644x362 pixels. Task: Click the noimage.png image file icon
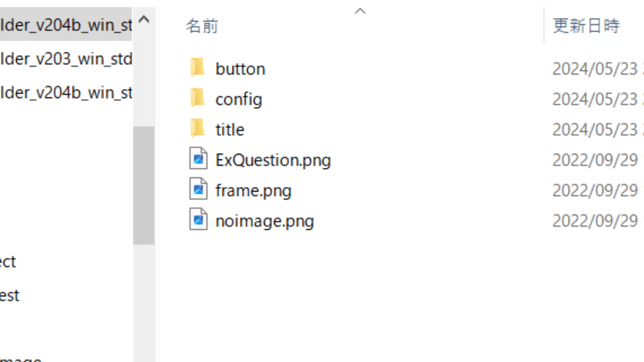point(199,221)
